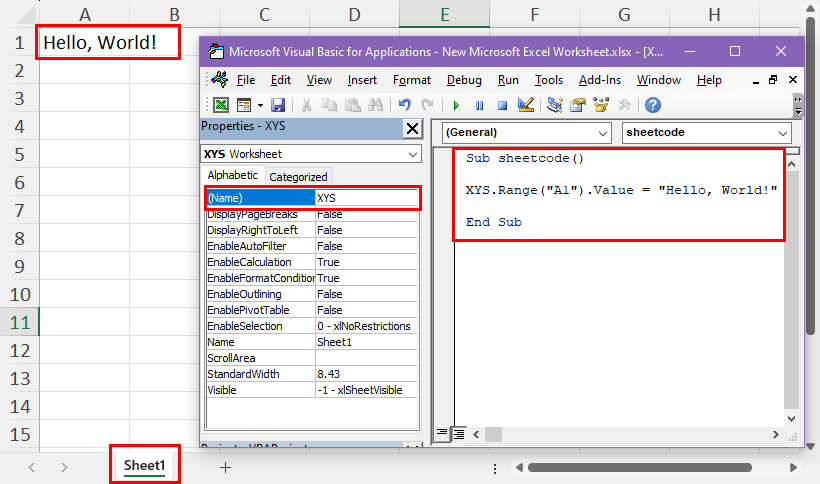Select the EnableOutlining property
Image resolution: width=820 pixels, height=484 pixels.
(x=244, y=294)
